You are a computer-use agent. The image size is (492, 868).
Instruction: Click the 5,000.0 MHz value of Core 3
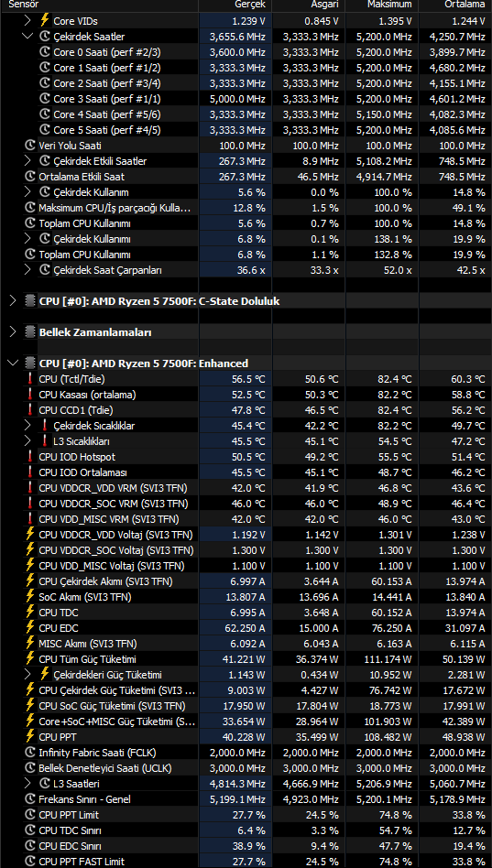tap(237, 99)
